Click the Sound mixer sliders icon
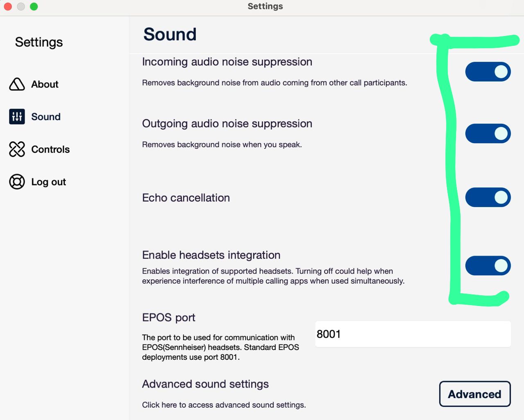The image size is (524, 420). 17,117
